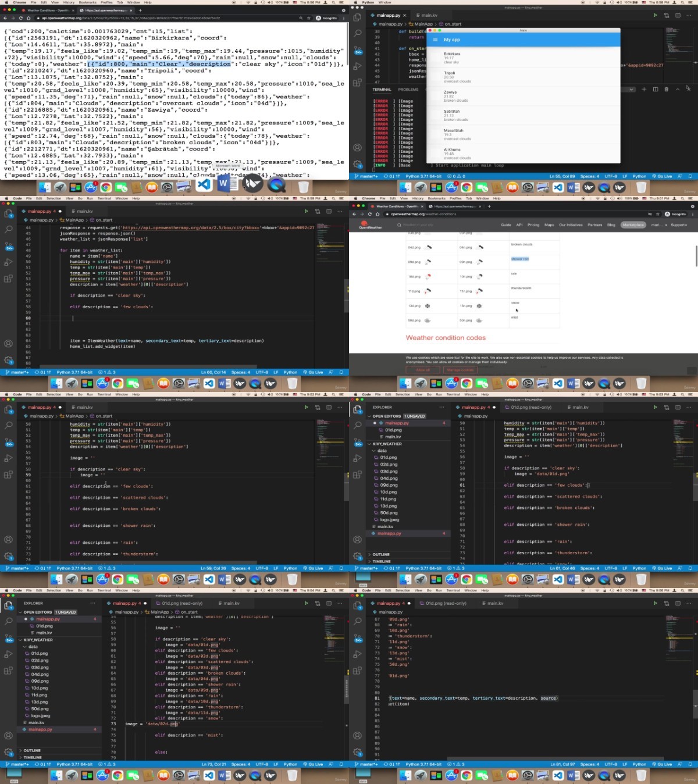Click the Marketplace button on OpenWeather
Image resolution: width=698 pixels, height=784 pixels.
[633, 224]
